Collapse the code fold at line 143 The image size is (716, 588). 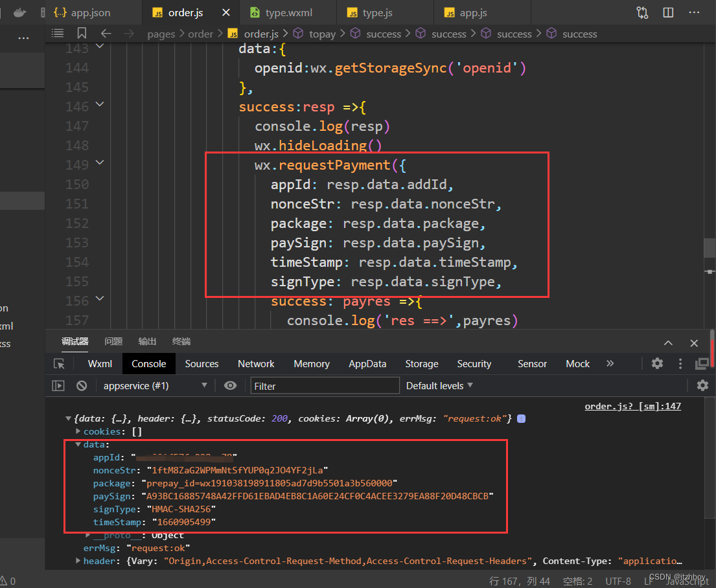pyautogui.click(x=100, y=45)
